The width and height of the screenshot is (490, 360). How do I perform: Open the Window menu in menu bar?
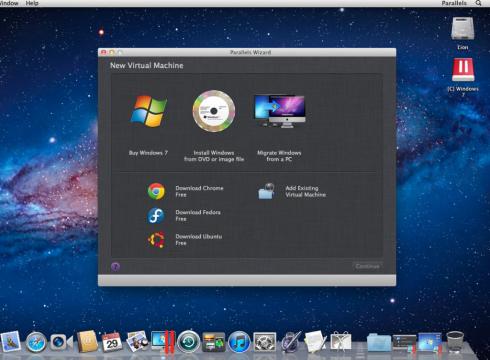[x=9, y=3]
